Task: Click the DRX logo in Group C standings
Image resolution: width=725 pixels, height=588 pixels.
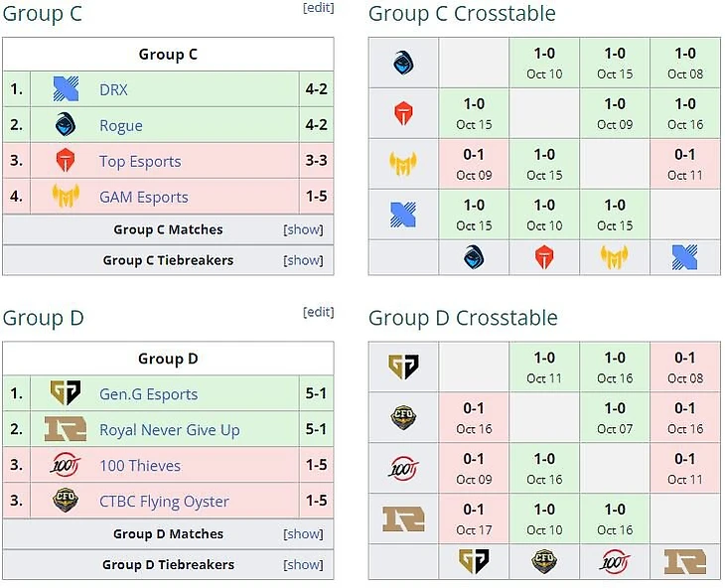Action: pos(66,89)
